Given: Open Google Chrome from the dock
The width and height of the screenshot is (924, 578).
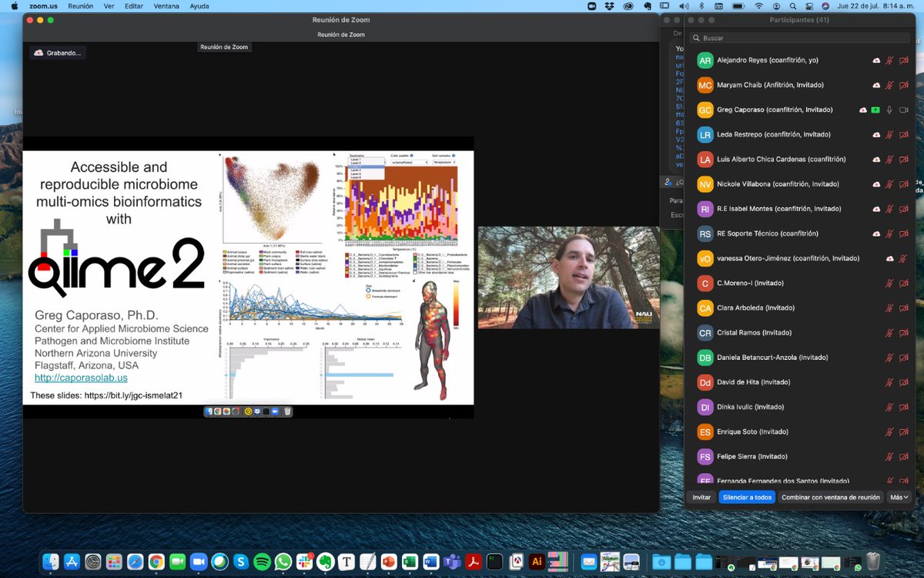Looking at the screenshot, I should [156, 561].
